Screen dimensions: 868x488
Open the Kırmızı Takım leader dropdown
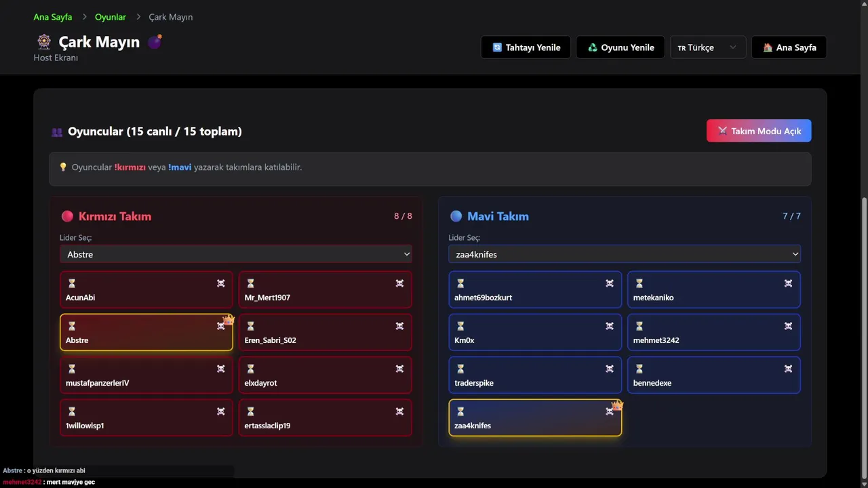point(236,254)
